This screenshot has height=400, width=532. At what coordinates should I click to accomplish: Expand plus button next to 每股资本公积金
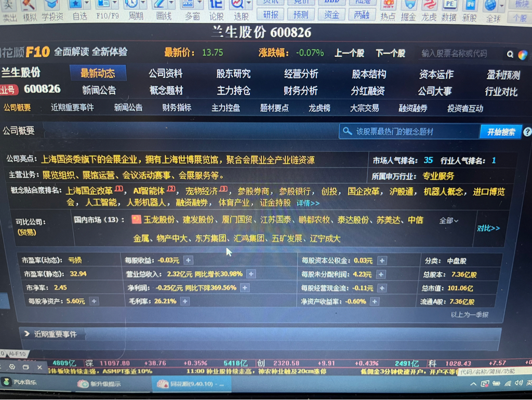pyautogui.click(x=382, y=261)
